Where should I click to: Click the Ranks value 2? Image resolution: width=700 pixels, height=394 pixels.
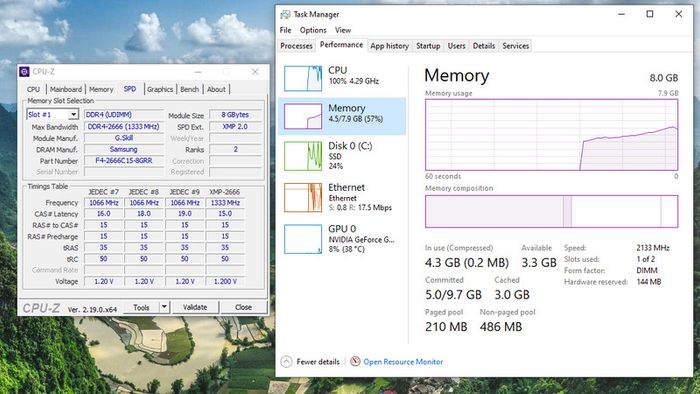tap(235, 149)
